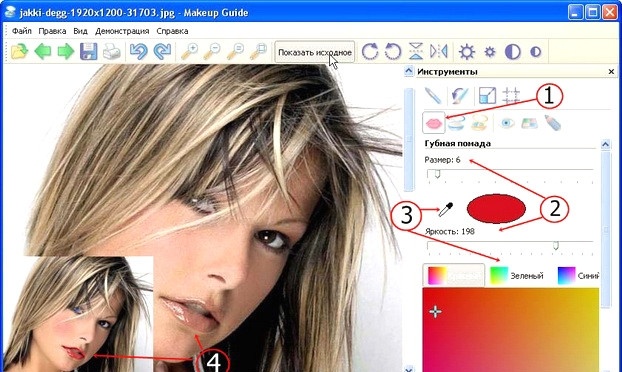Flip the image horizontally
The height and width of the screenshot is (372, 622).
[x=439, y=51]
